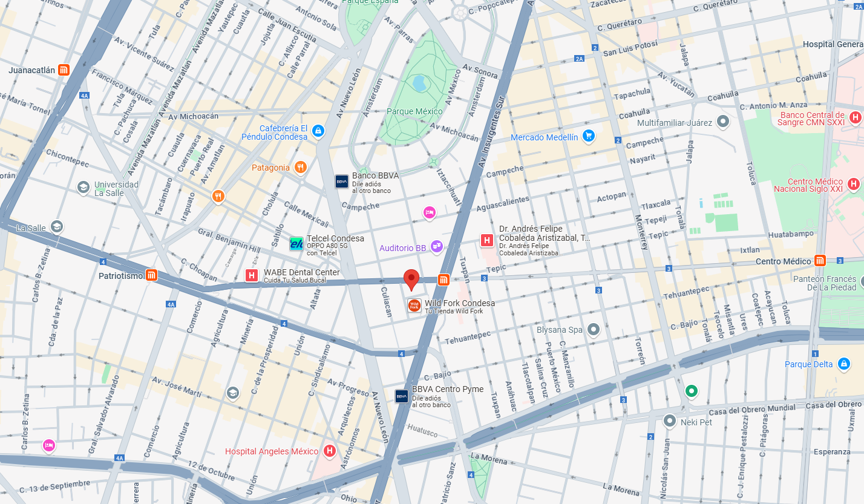Open the Auditorio BB venue icon
This screenshot has height=504, width=864.
(436, 247)
